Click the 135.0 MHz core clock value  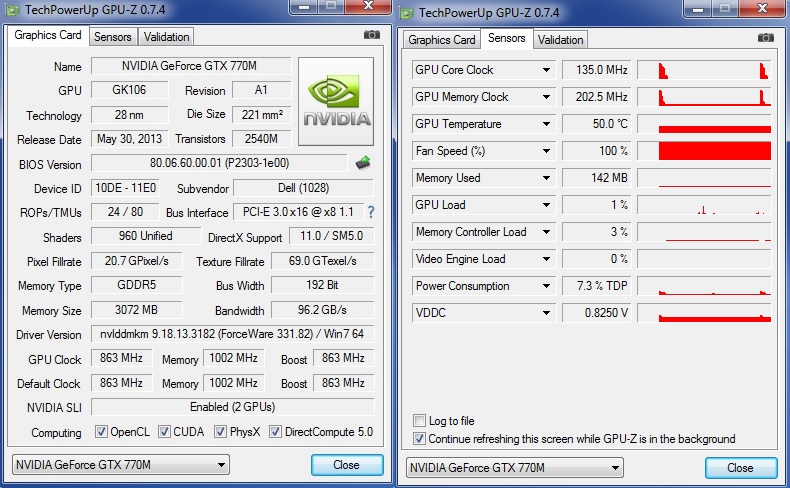coord(597,70)
